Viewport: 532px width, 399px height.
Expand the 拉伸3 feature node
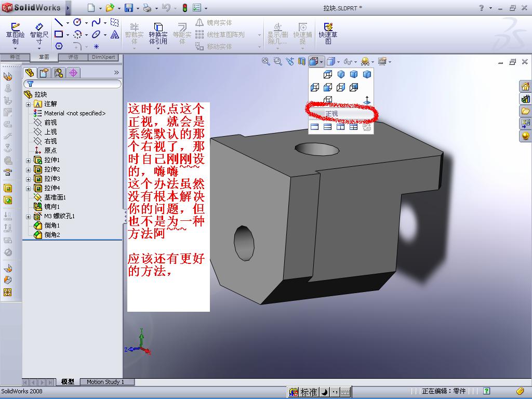(29, 179)
